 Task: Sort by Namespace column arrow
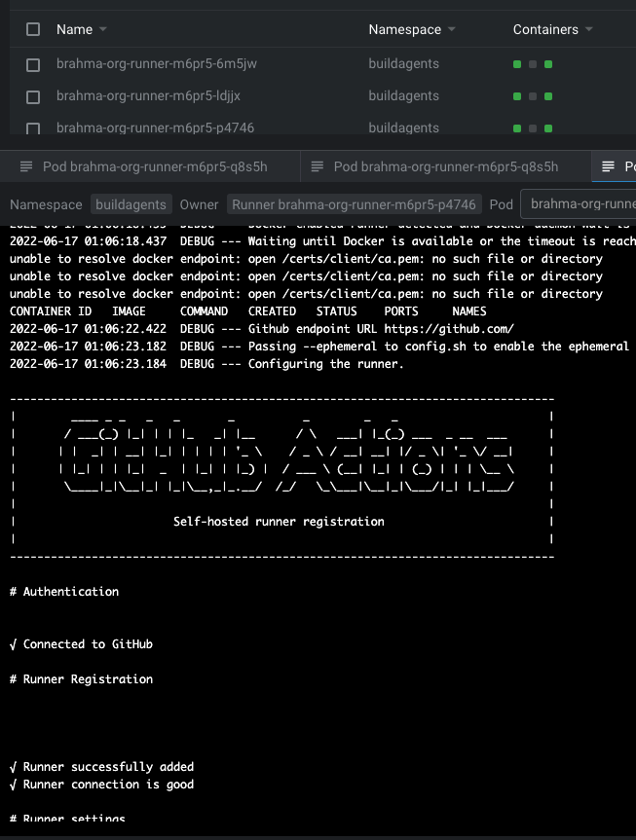click(x=452, y=29)
